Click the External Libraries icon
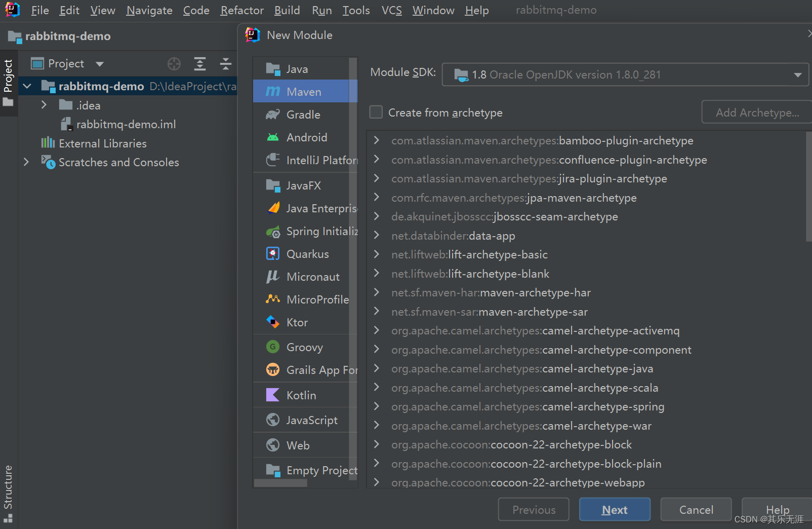 48,143
